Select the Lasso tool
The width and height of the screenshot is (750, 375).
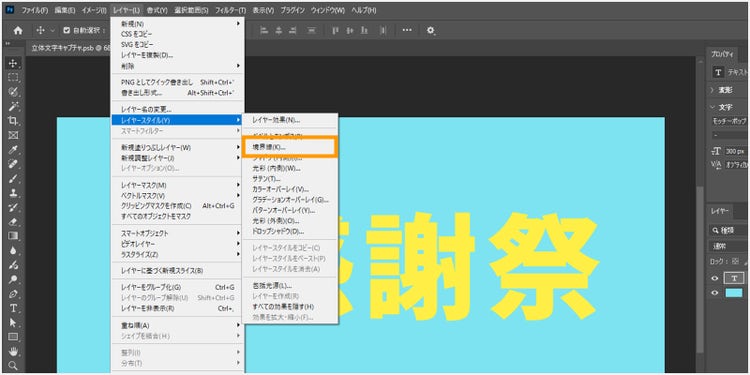coord(13,92)
